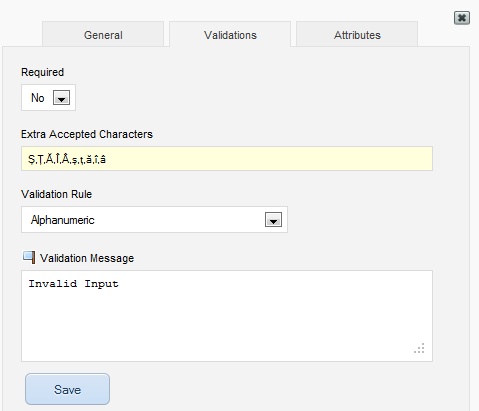
Task: Place cursor on the "Invalid Input" text
Action: pos(73,284)
